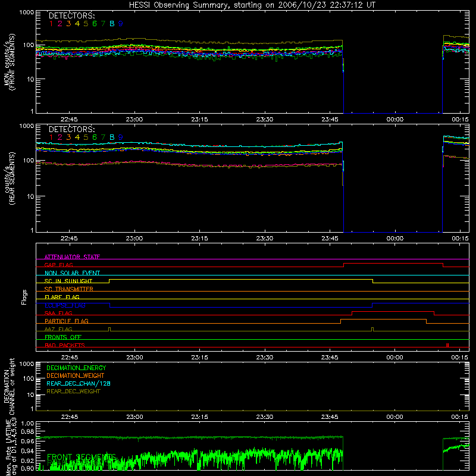Click the Flags axis title

pos(24,297)
